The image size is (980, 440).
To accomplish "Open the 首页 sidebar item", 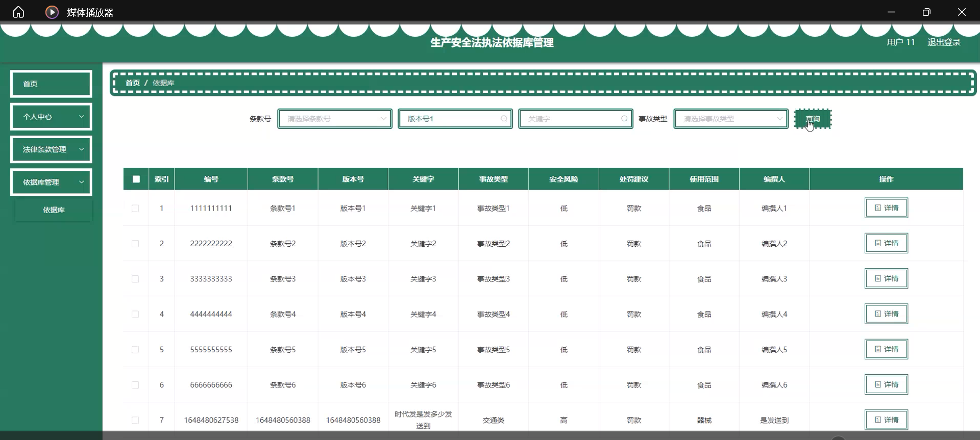I will point(51,84).
